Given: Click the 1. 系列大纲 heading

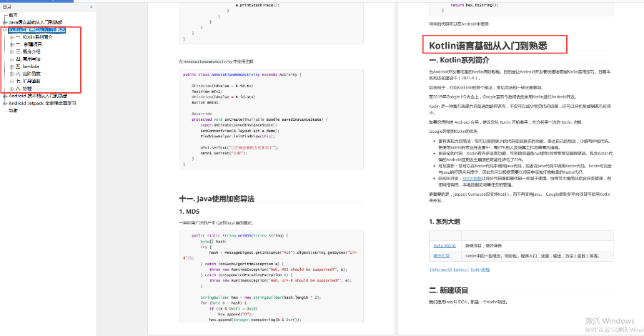Looking at the screenshot, I should (445, 222).
